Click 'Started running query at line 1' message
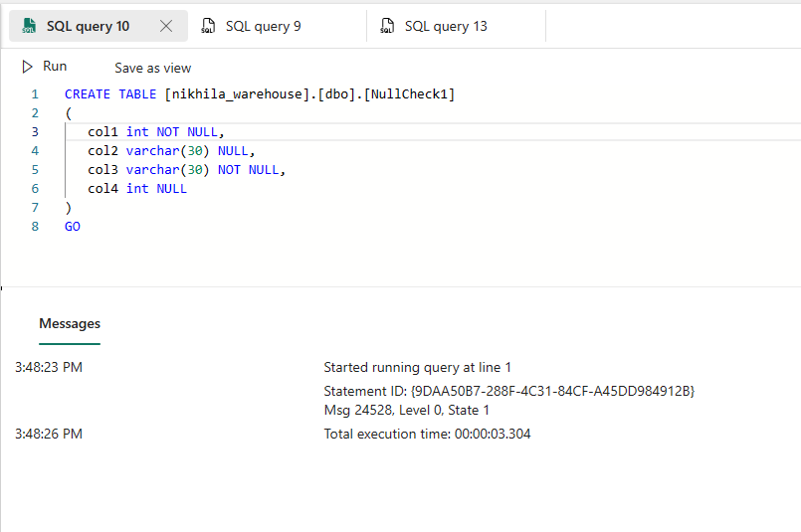Viewport: 801px width, 532px height. (417, 368)
